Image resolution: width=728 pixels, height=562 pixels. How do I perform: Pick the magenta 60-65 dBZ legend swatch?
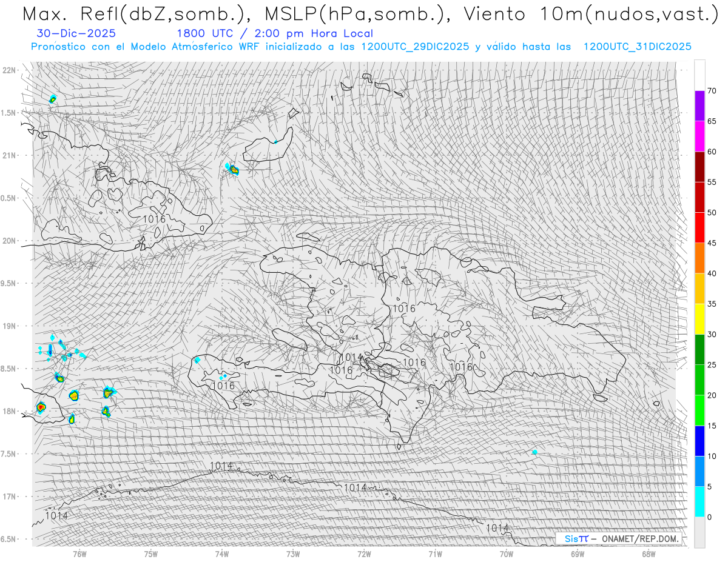pyautogui.click(x=699, y=136)
